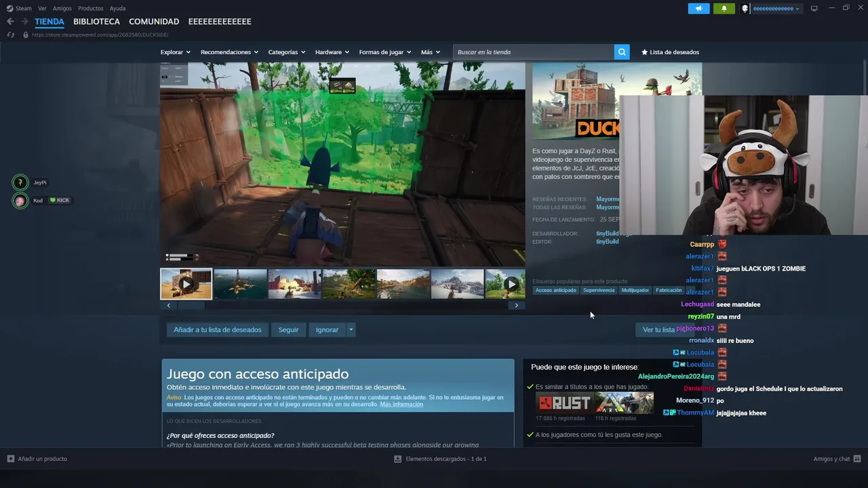Viewport: 868px width, 488px height.
Task: Play the first trailer thumbnail
Action: pos(186,284)
